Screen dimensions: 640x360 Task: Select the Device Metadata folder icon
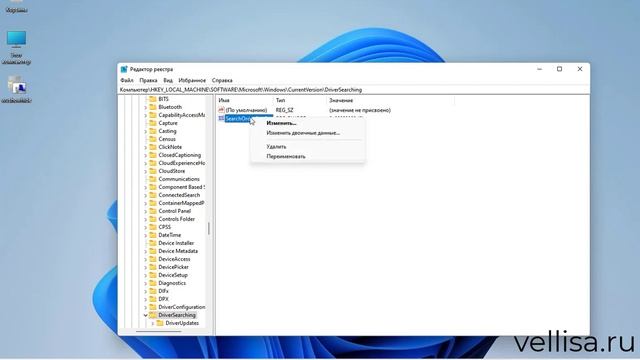[x=153, y=251]
